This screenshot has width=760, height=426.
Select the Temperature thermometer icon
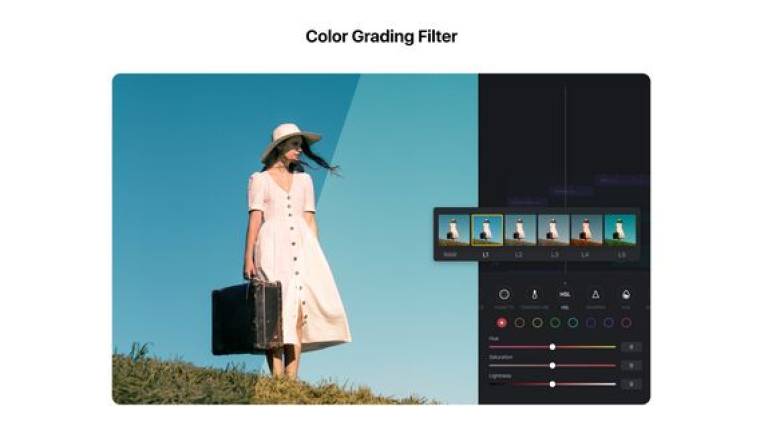click(534, 295)
